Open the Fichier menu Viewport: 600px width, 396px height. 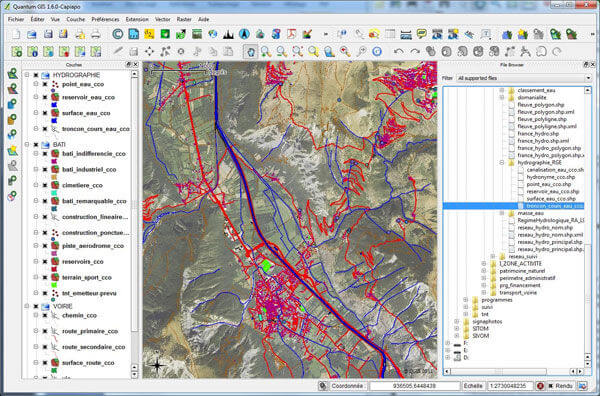click(16, 19)
